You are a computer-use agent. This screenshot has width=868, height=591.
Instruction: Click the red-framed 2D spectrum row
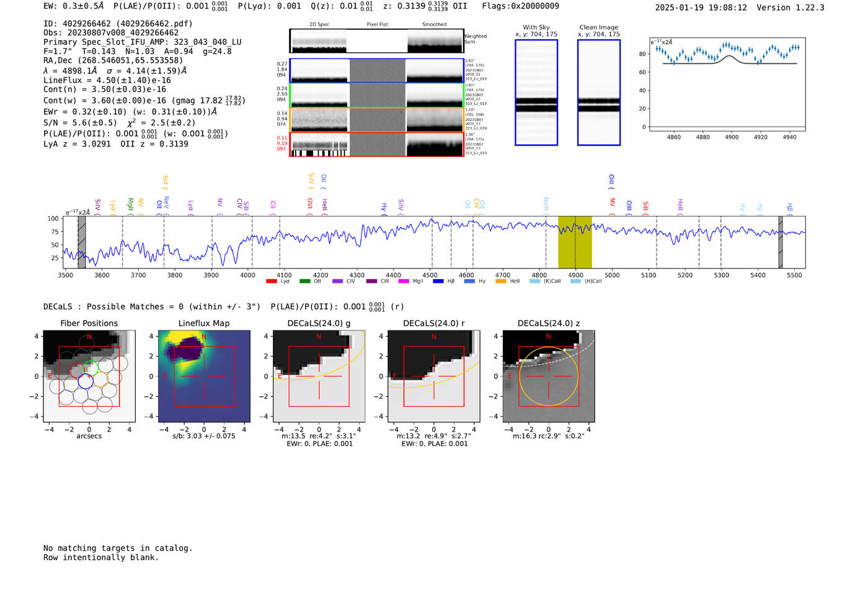377,144
